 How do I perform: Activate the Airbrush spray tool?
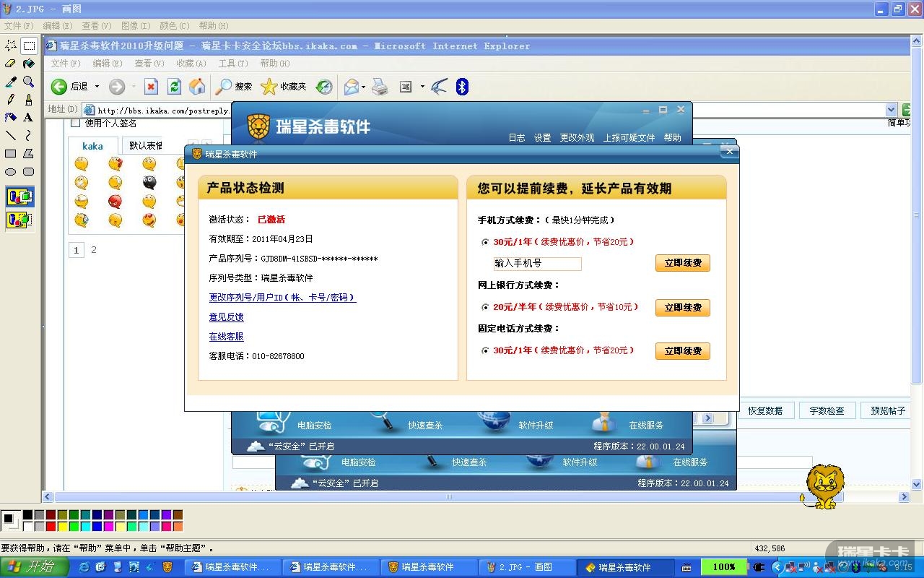point(11,117)
